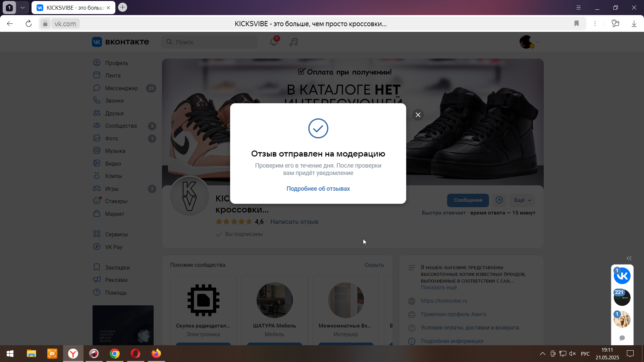Viewport: 644px width, 362px height.
Task: Open browser three-dot page menu
Action: point(595,23)
